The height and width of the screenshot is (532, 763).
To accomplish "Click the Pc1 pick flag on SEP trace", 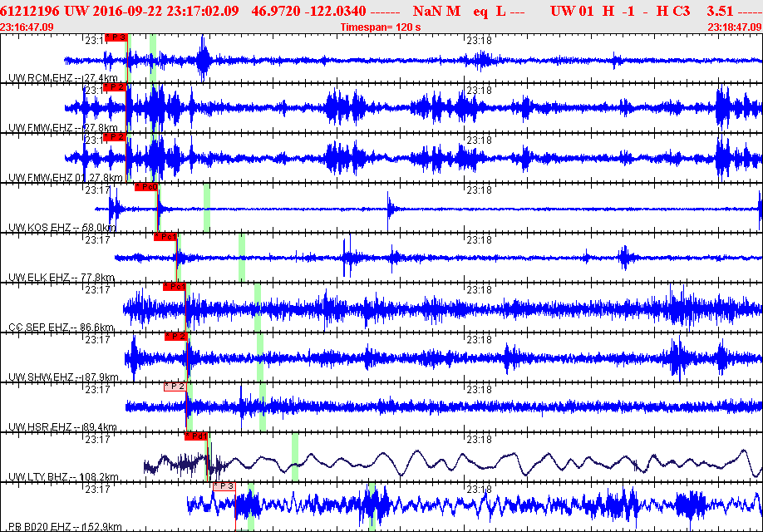I will click(175, 287).
